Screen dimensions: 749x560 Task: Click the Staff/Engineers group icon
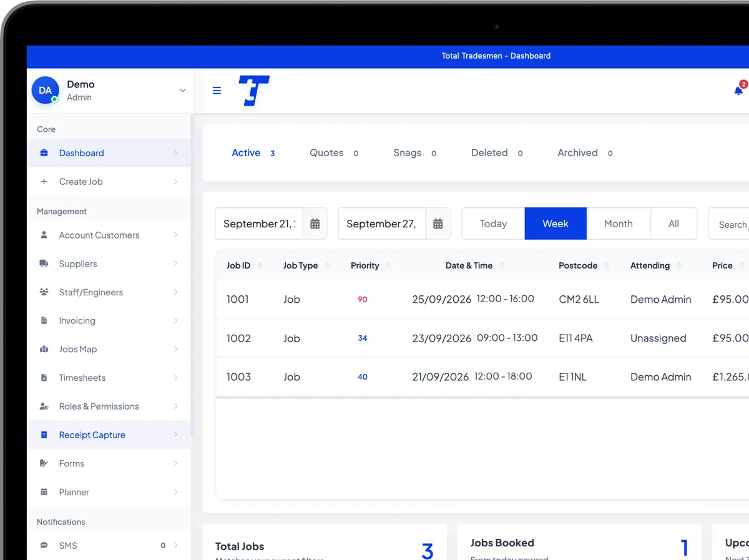click(x=44, y=292)
